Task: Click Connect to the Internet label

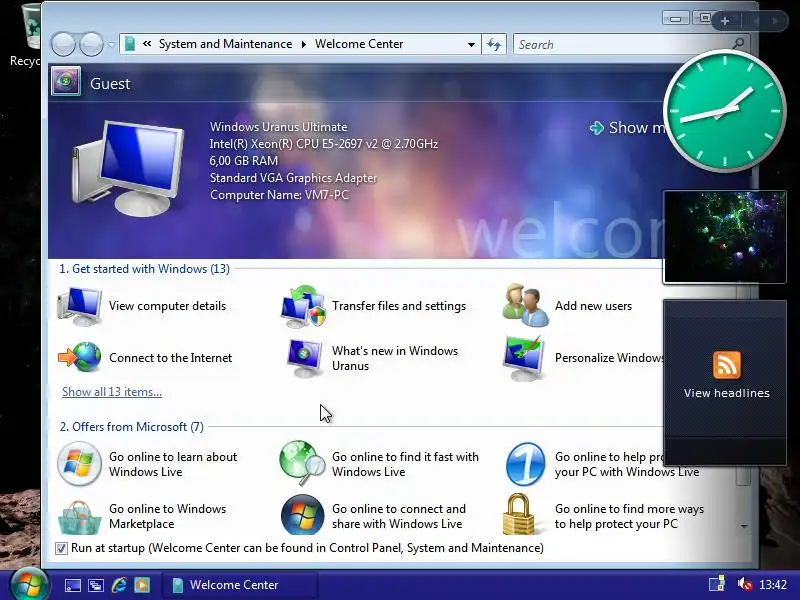Action: pyautogui.click(x=170, y=358)
